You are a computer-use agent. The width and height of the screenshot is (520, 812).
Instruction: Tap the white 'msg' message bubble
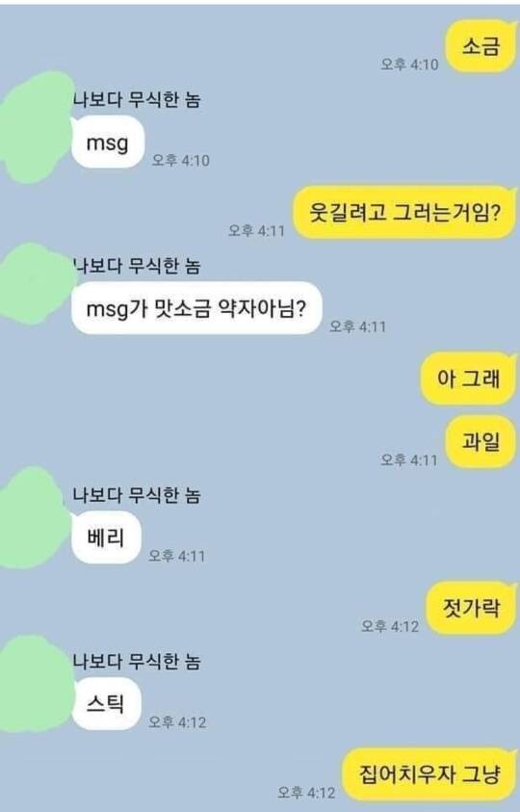108,142
